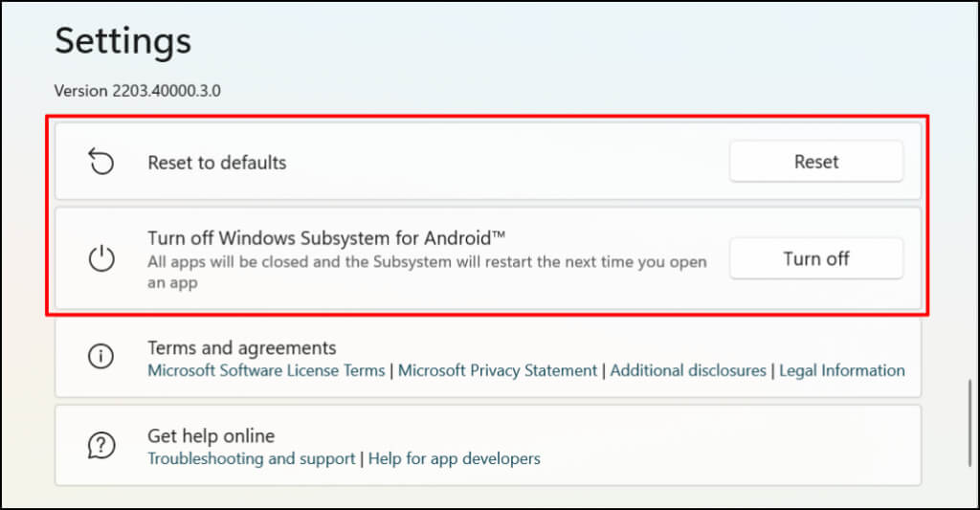Screen dimensions: 980x510
Task: Select the Reset to defaults label
Action: click(216, 163)
